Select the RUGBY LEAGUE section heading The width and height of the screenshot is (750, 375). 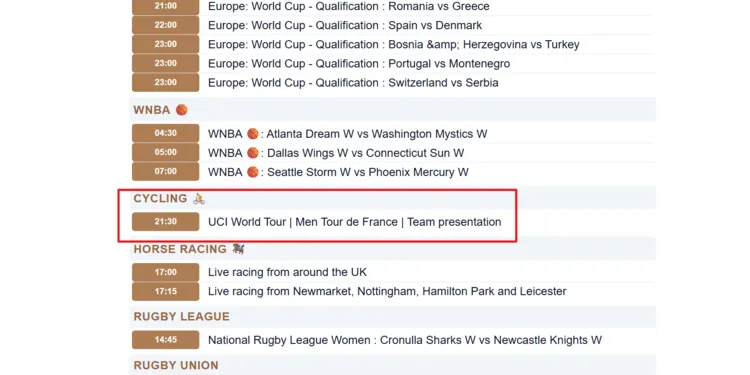pos(182,317)
